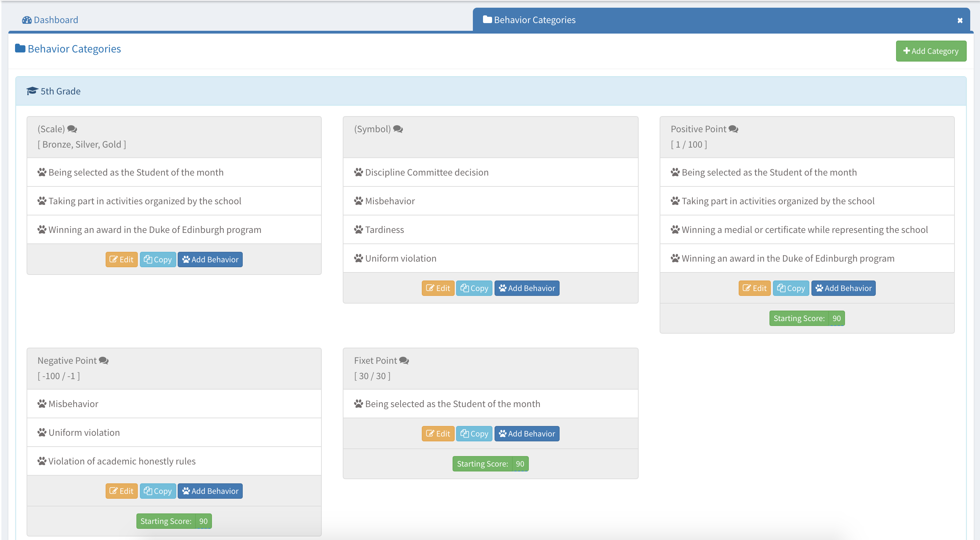
Task: Open comments icon for Positive Point category
Action: point(733,129)
